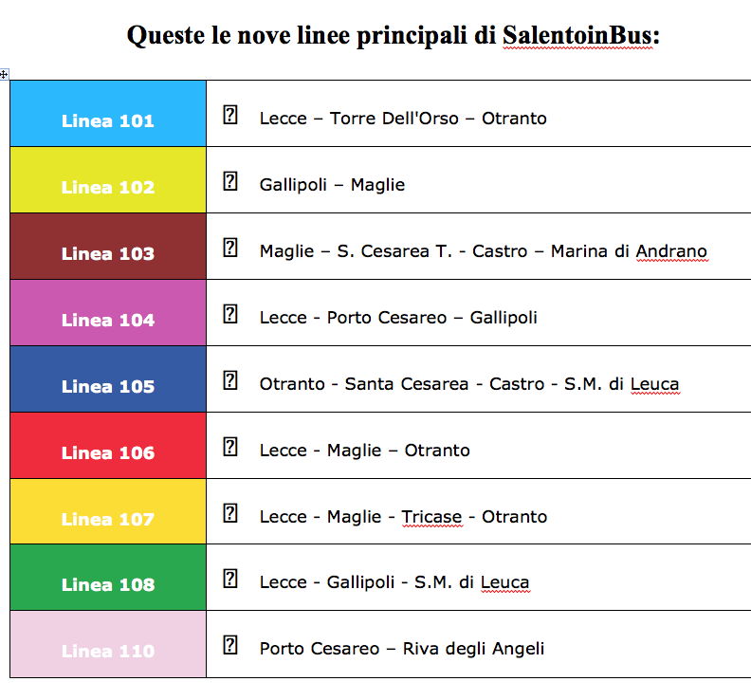Viewport: 751px width, 700px height.
Task: Click the placeholder icon beside Gallipoli – Maglie
Action: click(229, 182)
